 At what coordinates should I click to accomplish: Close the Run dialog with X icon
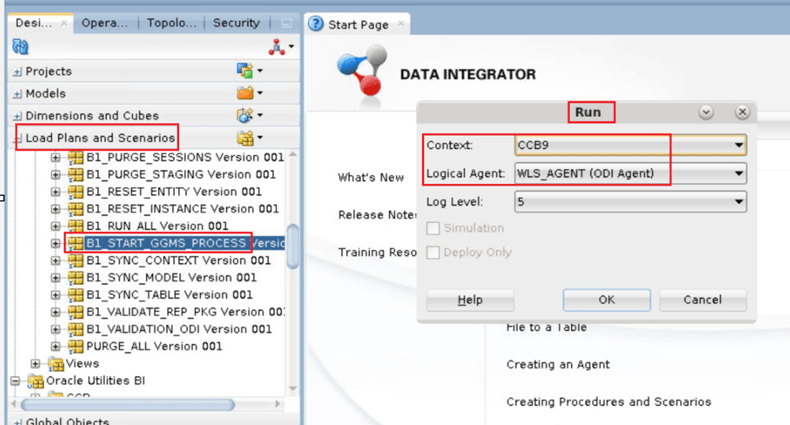click(742, 112)
